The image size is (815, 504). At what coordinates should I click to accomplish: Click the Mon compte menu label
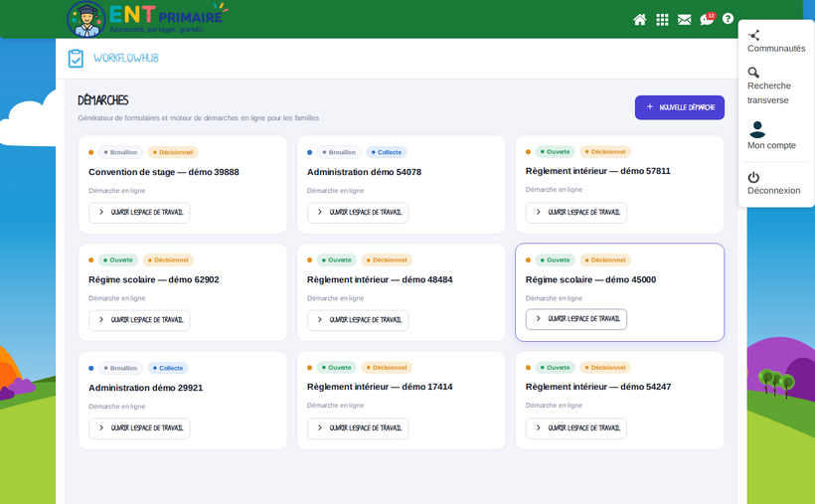[771, 146]
